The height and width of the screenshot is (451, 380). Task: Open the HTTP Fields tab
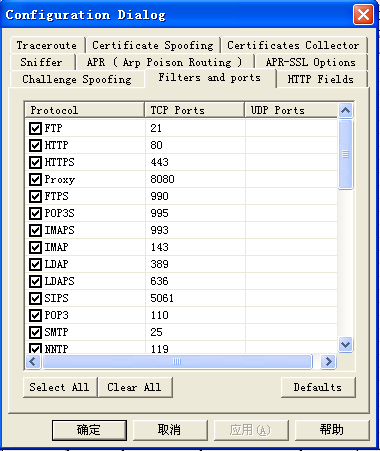(321, 79)
